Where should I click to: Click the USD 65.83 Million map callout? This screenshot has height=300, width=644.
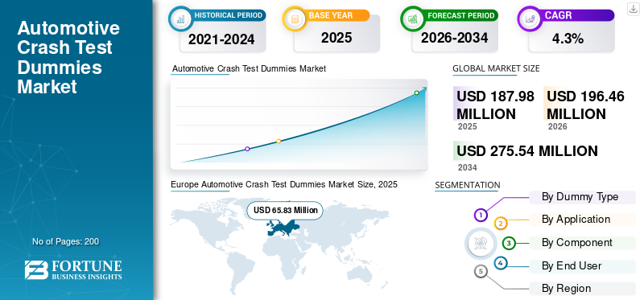(x=285, y=210)
